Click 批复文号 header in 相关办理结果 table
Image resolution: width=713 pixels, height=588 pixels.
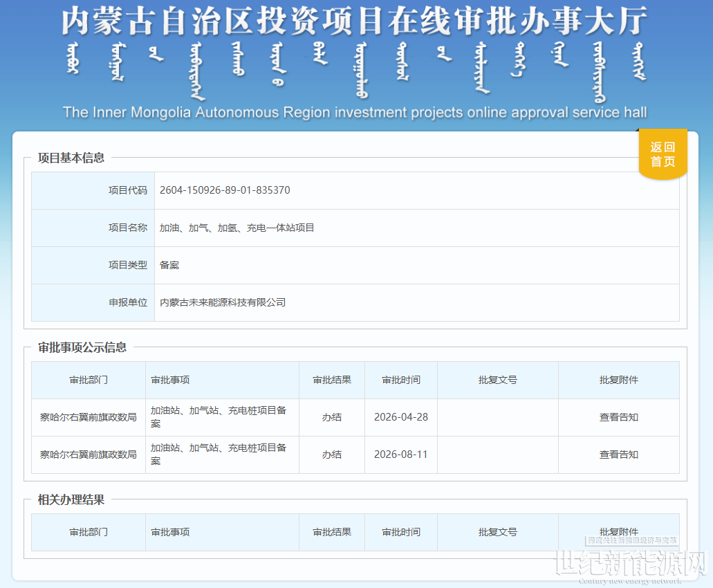(x=497, y=532)
